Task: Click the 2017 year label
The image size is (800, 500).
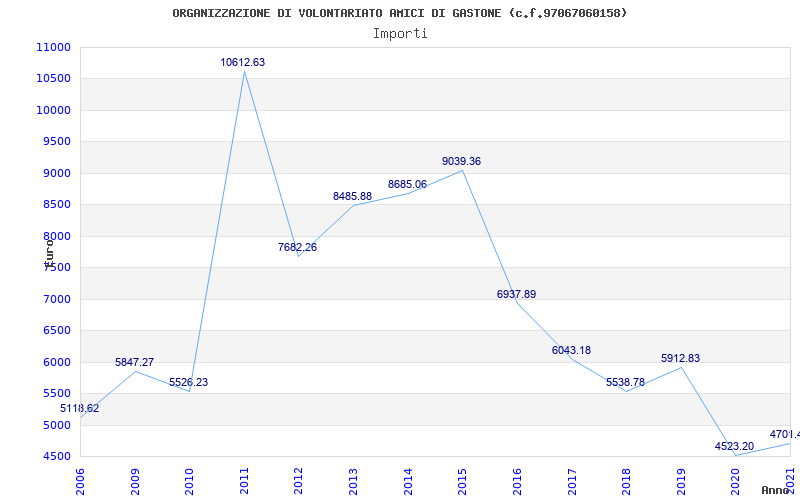Action: (x=572, y=481)
